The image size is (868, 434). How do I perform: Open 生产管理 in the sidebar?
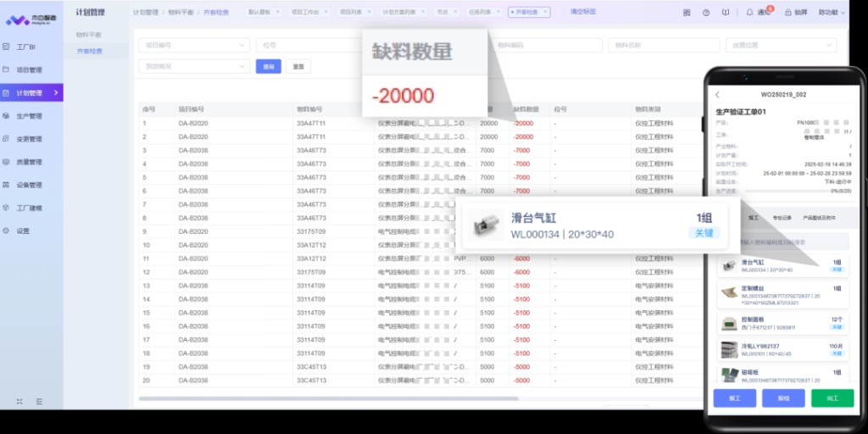29,116
